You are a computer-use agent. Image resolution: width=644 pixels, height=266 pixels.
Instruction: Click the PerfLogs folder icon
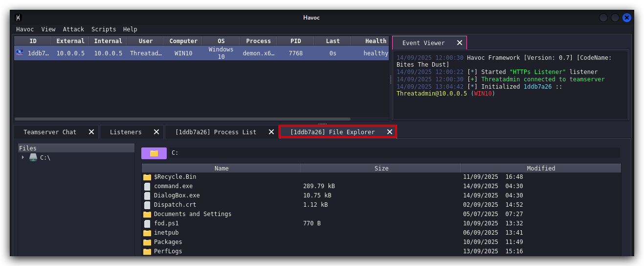tap(147, 251)
